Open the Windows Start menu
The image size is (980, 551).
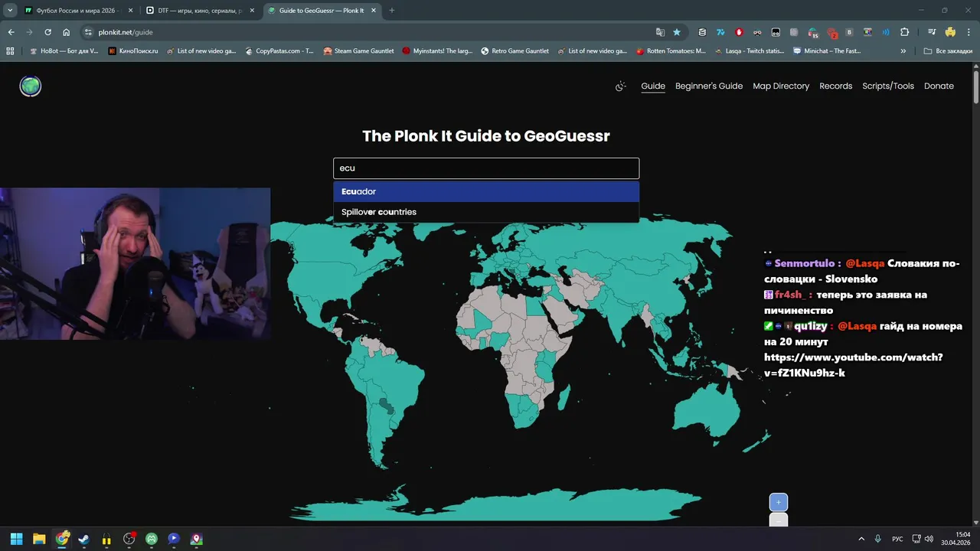(x=16, y=539)
